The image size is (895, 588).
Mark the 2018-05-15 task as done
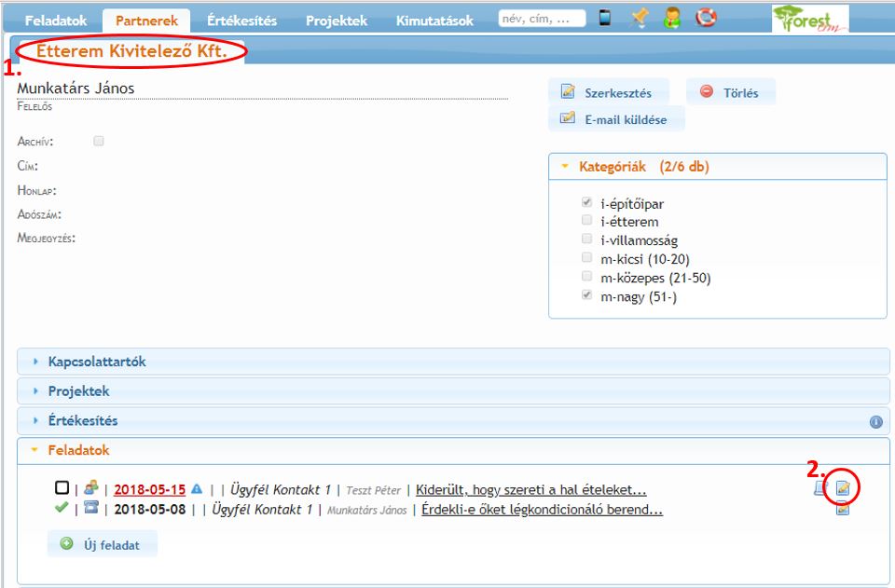tap(62, 487)
